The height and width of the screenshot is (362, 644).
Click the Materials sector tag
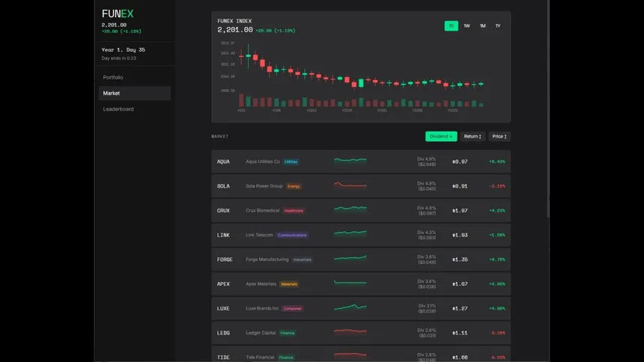289,284
